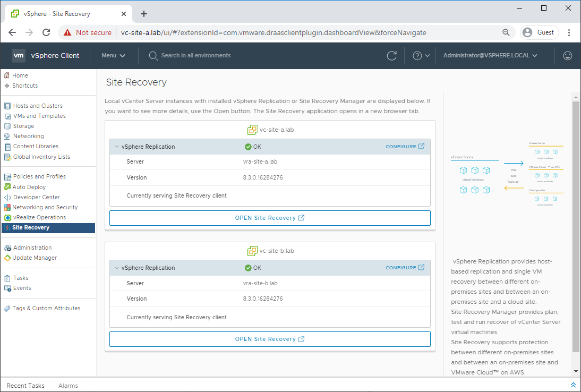The width and height of the screenshot is (581, 392).
Task: Click the vra-site-a.lab server value
Action: [260, 162]
